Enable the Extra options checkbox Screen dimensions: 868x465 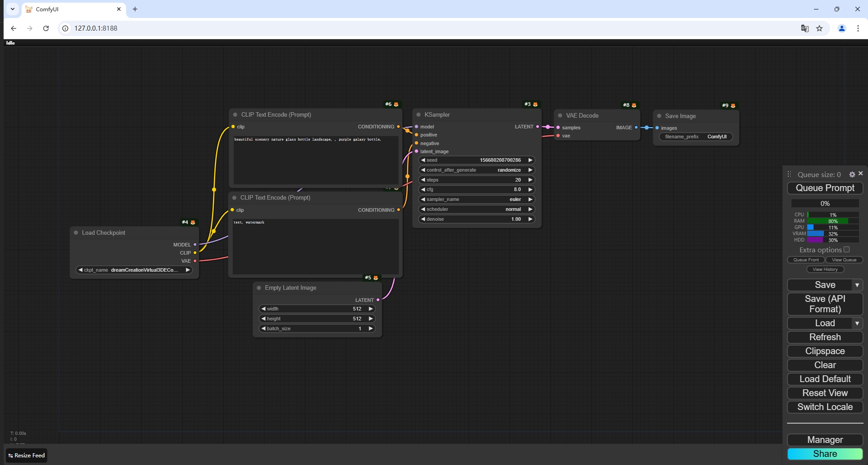[x=846, y=250]
